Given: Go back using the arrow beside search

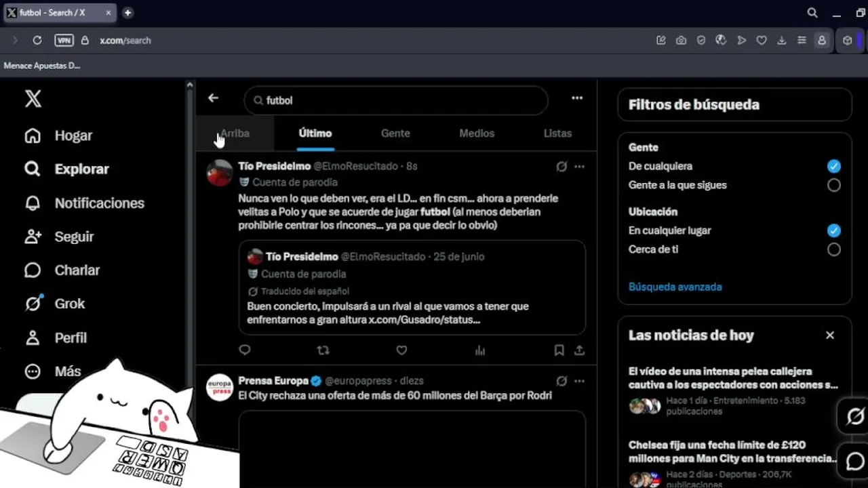Looking at the screenshot, I should click(213, 98).
